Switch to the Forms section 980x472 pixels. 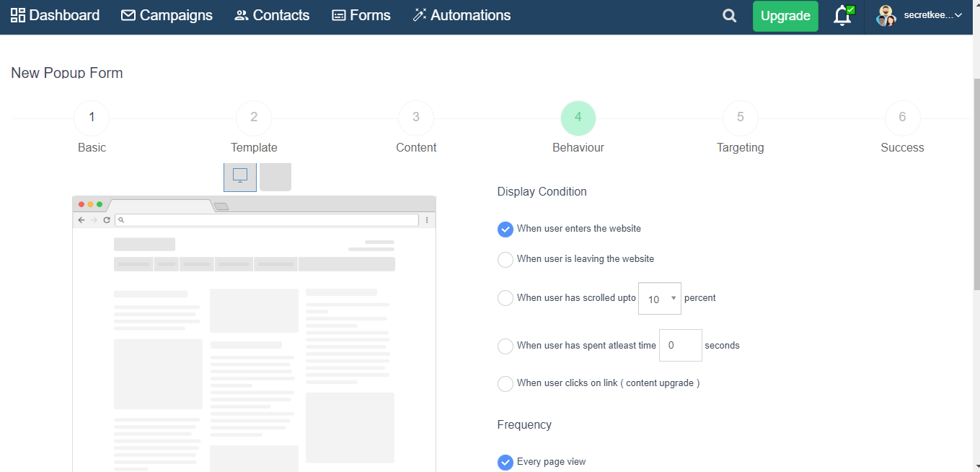[x=361, y=15]
